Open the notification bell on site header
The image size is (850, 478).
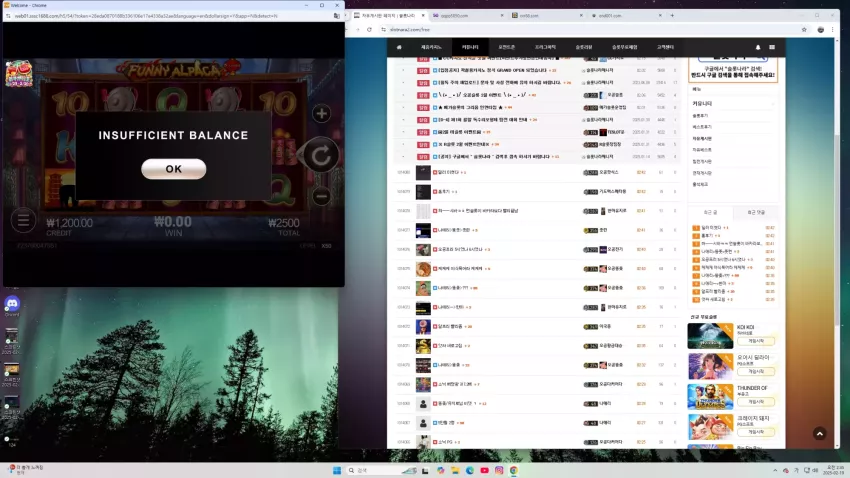point(758,47)
